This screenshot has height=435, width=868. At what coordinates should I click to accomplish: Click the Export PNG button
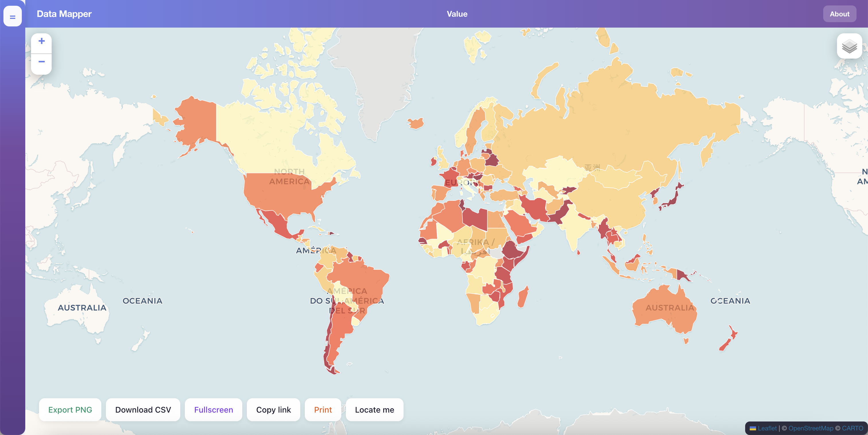click(x=70, y=410)
